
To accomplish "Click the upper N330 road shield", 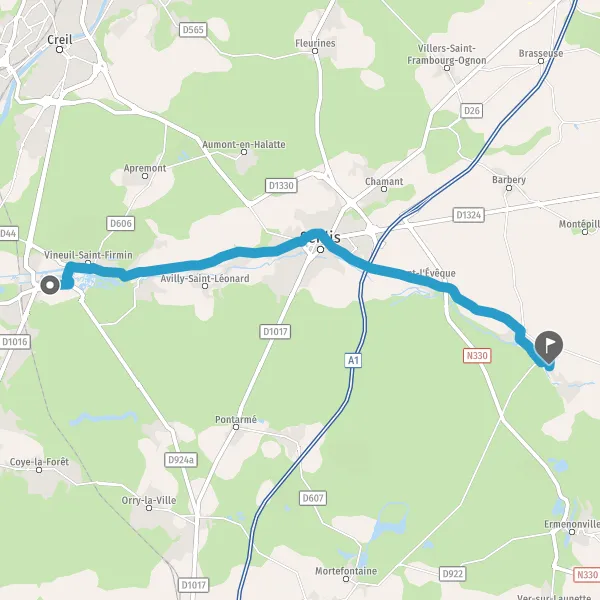I will pos(477,356).
